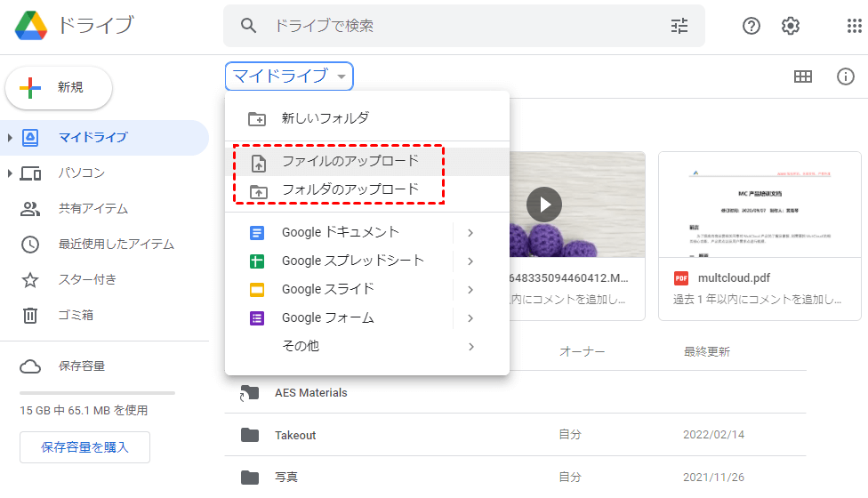Expand Google ドキュメント submenu arrow
This screenshot has width=868, height=498.
[x=470, y=233]
